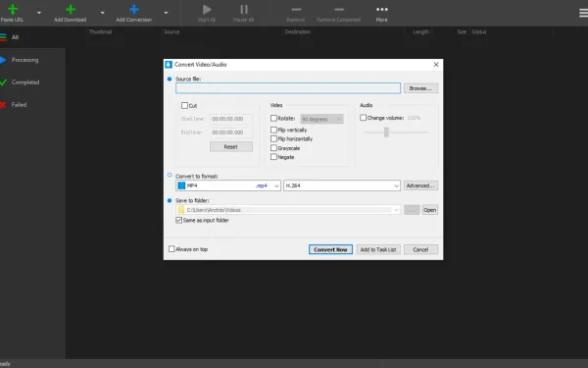Click the Open folder button
Image resolution: width=588 pixels, height=368 pixels.
point(430,210)
